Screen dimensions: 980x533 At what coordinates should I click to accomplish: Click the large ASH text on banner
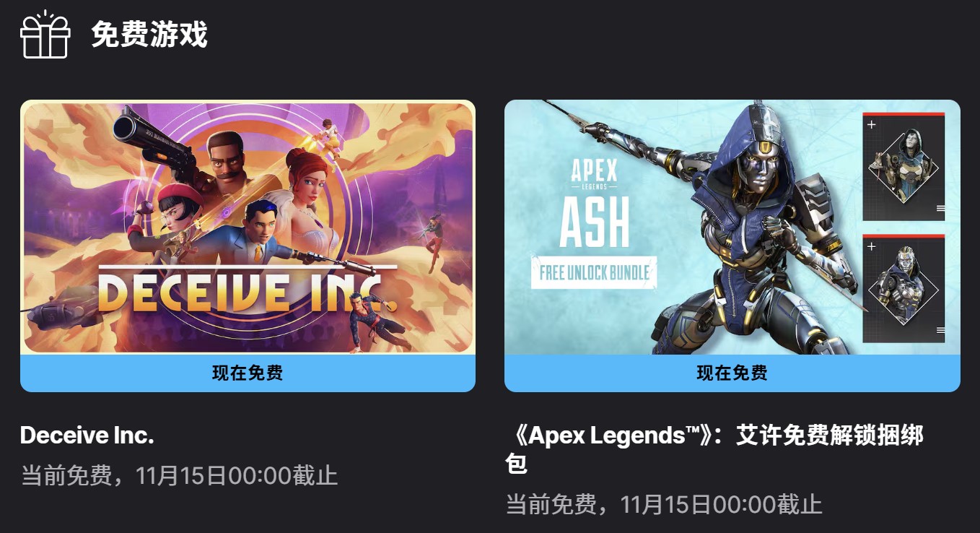tap(595, 221)
